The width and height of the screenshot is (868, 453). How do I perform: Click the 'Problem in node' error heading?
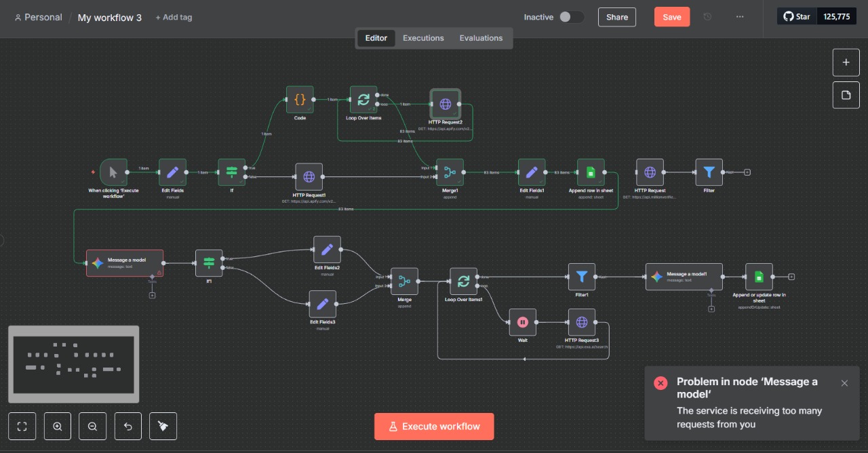(747, 388)
